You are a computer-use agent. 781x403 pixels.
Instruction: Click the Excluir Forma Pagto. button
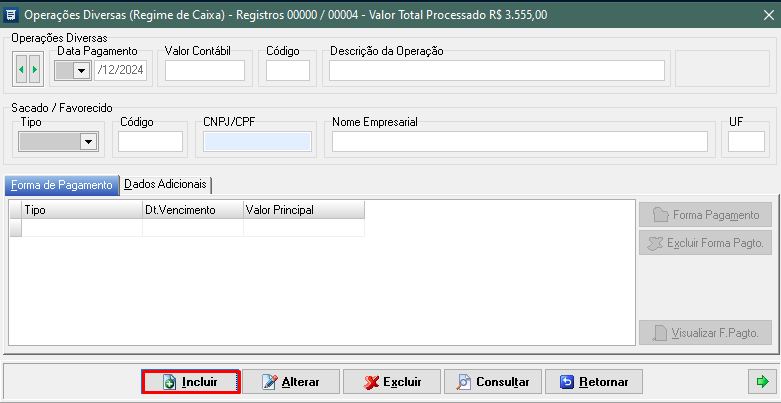[x=705, y=243]
